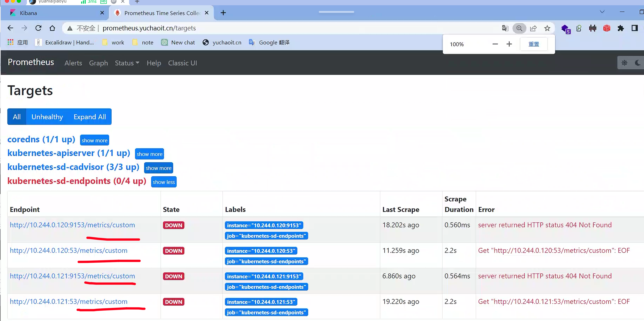The height and width of the screenshot is (321, 644).
Task: Show only Unhealthy targets
Action: [47, 117]
